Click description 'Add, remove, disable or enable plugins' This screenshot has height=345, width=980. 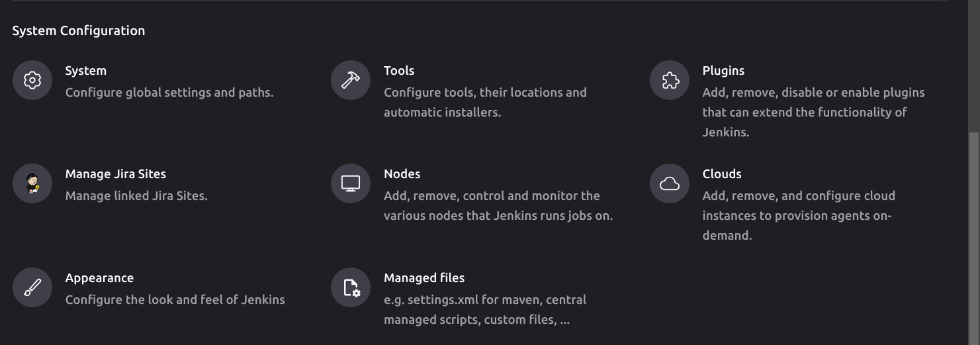(x=814, y=113)
